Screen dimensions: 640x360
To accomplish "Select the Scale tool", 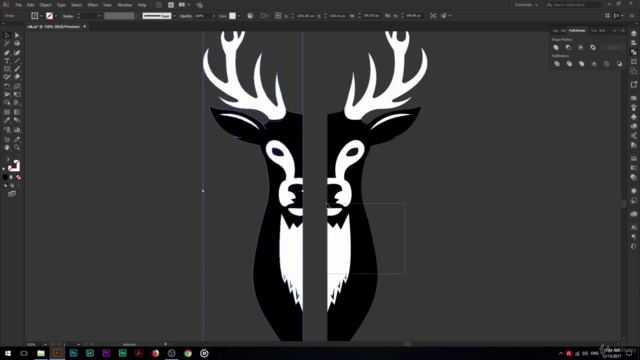I will tap(17, 86).
